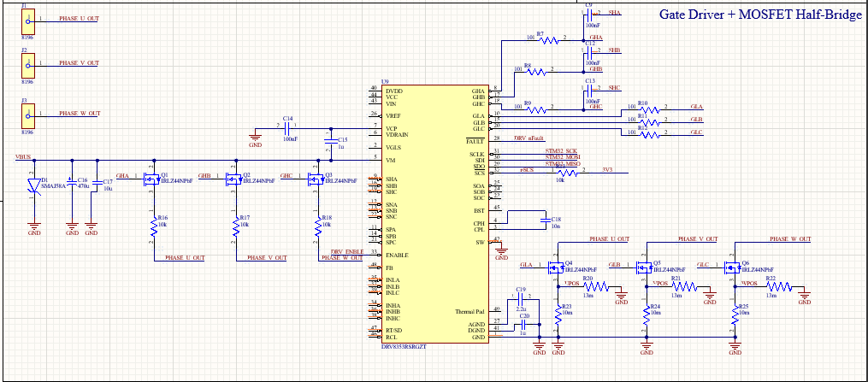Click the UPOS net label near R20

570,283
